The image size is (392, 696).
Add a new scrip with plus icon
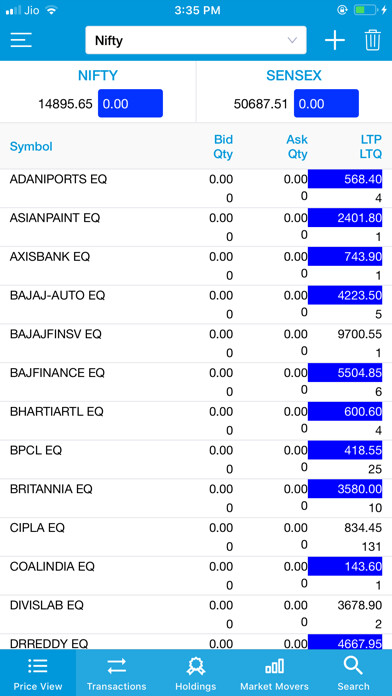click(x=335, y=40)
